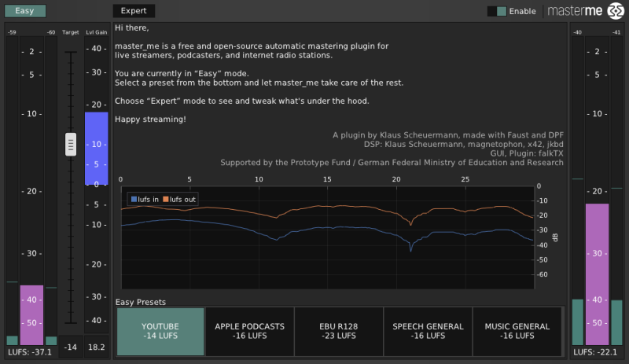Select the YouTube -14 LUFS preset
The width and height of the screenshot is (629, 364).
(x=160, y=332)
